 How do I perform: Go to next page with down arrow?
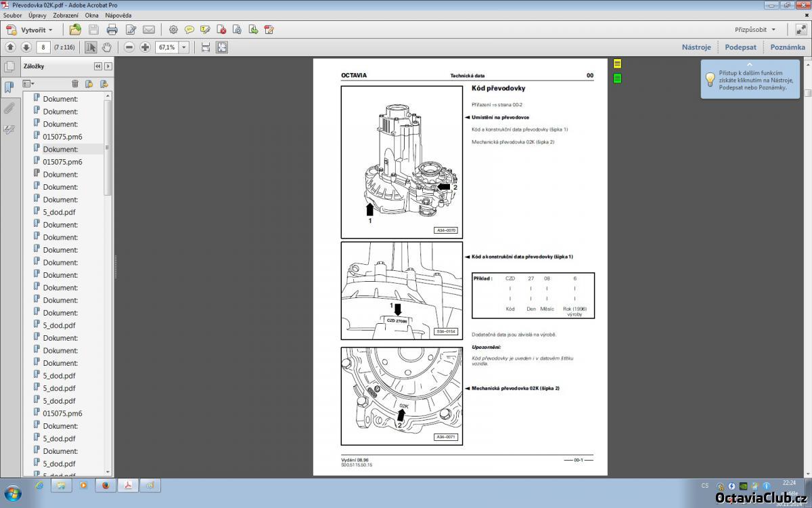point(26,47)
